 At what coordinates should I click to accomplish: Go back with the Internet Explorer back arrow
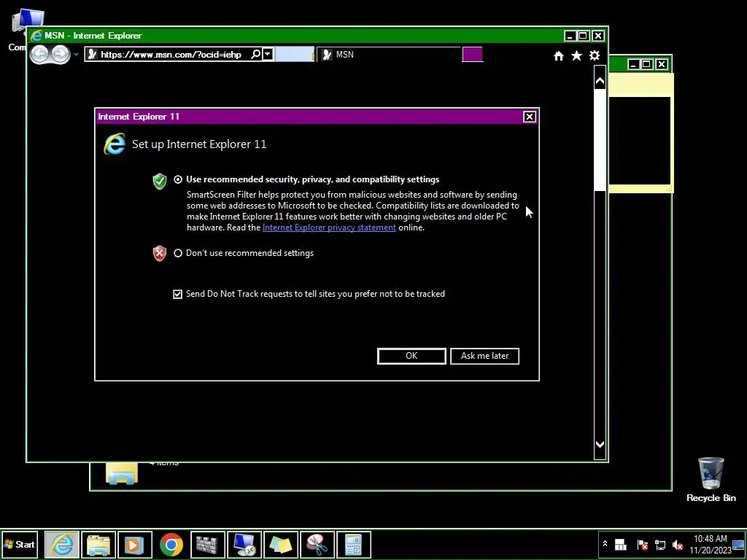39,54
